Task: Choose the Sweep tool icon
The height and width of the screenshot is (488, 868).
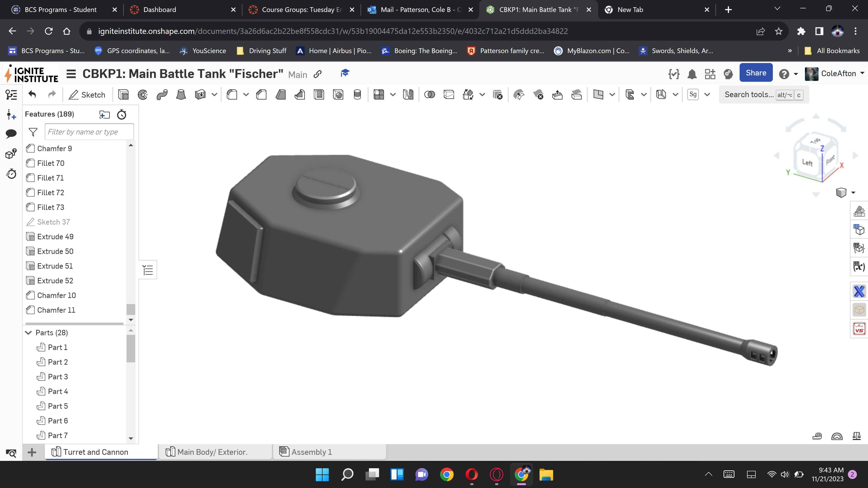Action: tap(162, 95)
